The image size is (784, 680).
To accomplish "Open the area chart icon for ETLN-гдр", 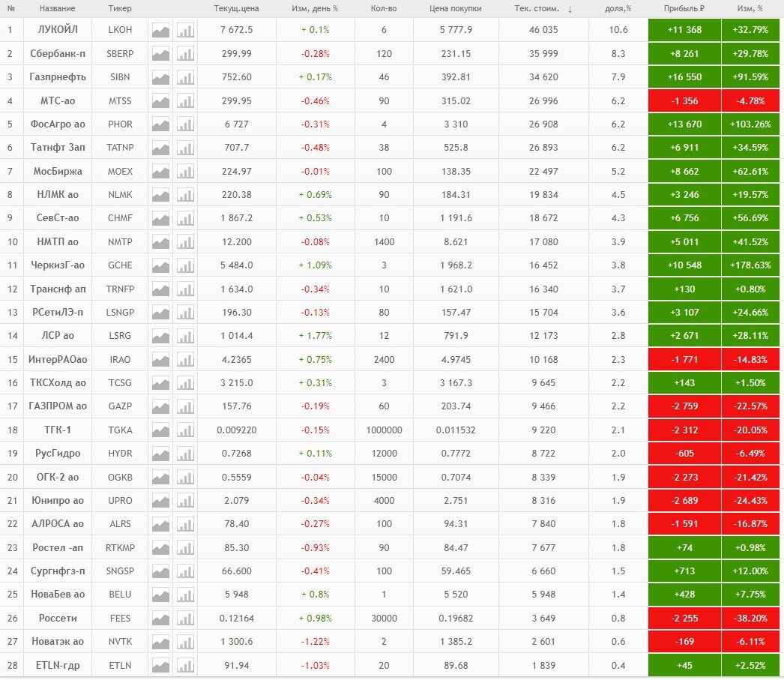I will tap(160, 666).
